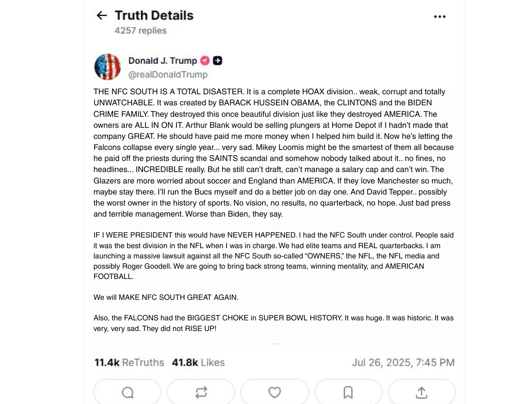Click the 4257 replies count

[140, 31]
